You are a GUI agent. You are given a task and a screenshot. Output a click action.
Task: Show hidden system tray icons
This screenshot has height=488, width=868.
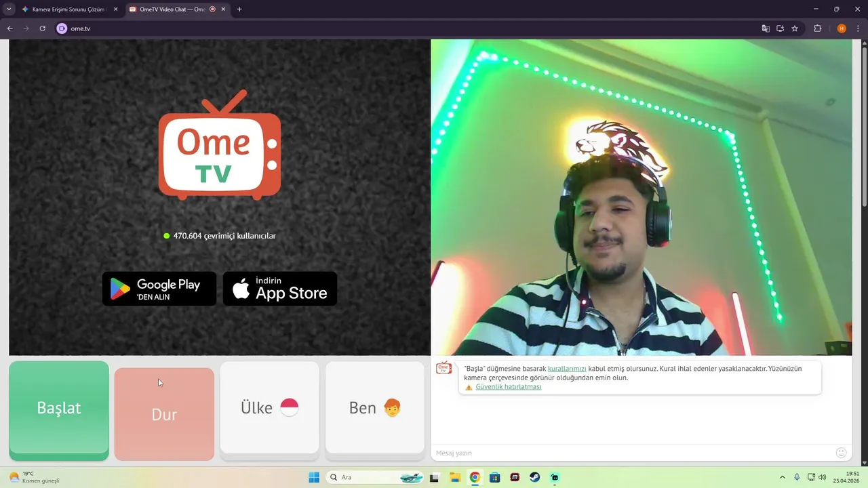coord(782,477)
